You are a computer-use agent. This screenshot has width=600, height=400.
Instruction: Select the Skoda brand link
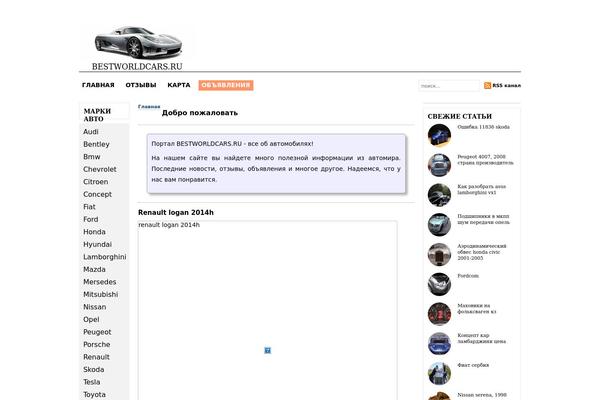(94, 370)
